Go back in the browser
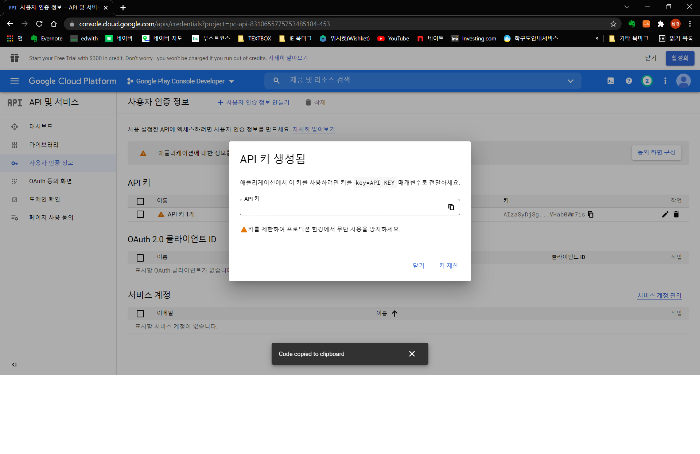 pos(10,24)
